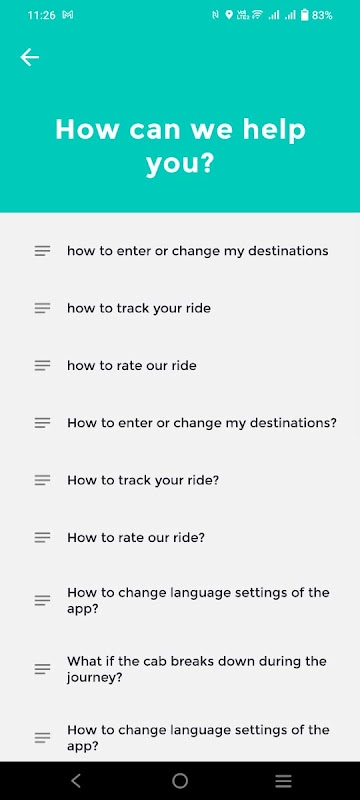Image resolution: width=360 pixels, height=800 pixels.
Task: Tap the 'How can we help you?' heading
Action: (x=180, y=147)
